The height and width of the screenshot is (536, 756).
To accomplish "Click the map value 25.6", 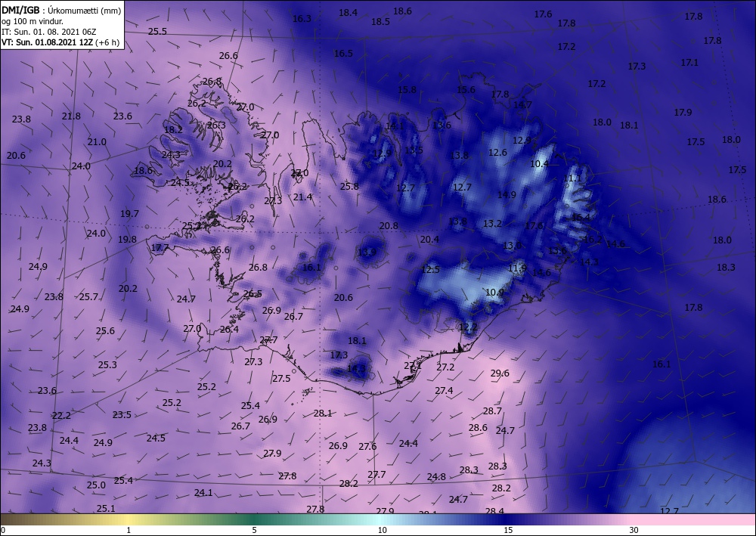I will pos(105,331).
